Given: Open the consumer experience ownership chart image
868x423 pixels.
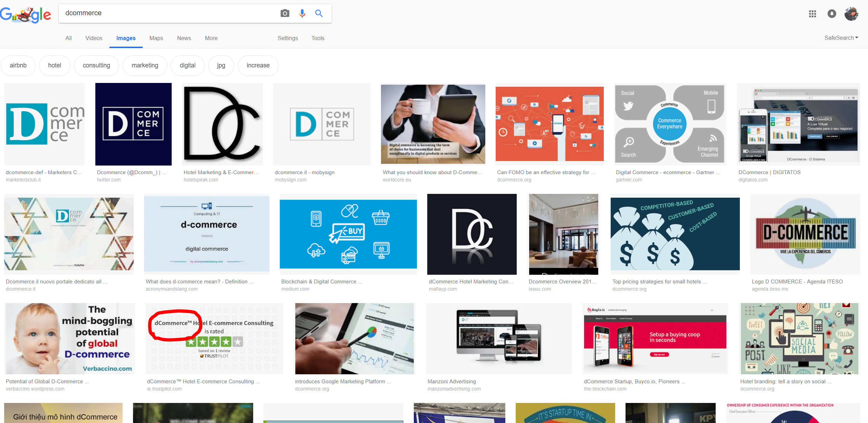Looking at the screenshot, I should coord(793,413).
